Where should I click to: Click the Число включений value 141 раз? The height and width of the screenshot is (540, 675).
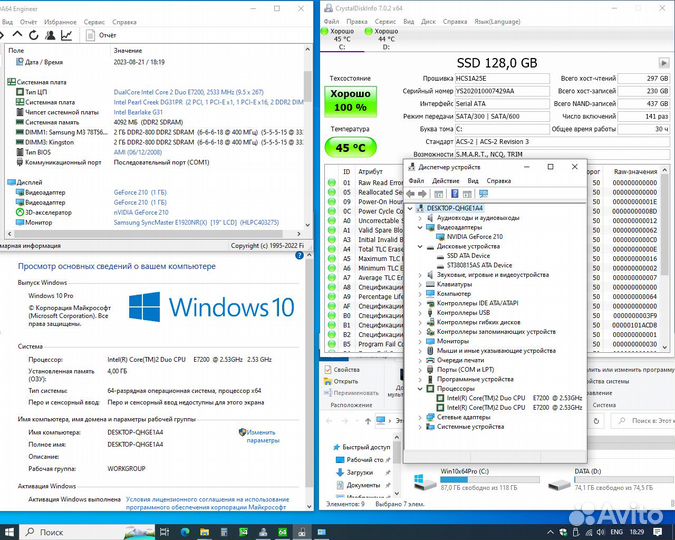[644, 116]
